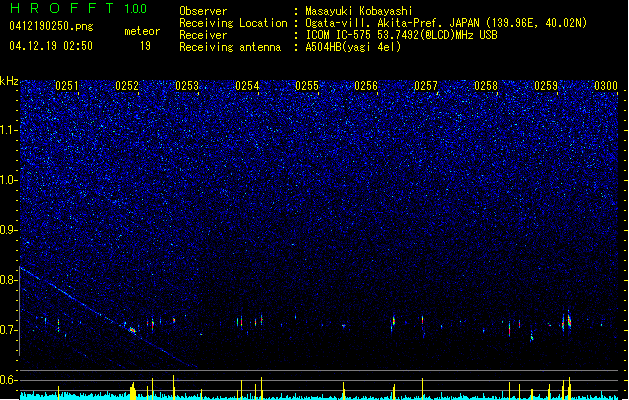This screenshot has height=400, width=629.
Task: Click the 1.1 kHz axis label
Action: point(8,130)
